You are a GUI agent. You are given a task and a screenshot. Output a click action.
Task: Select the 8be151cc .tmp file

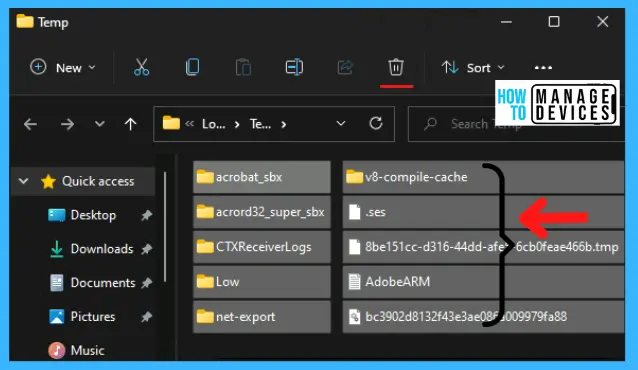pyautogui.click(x=483, y=247)
